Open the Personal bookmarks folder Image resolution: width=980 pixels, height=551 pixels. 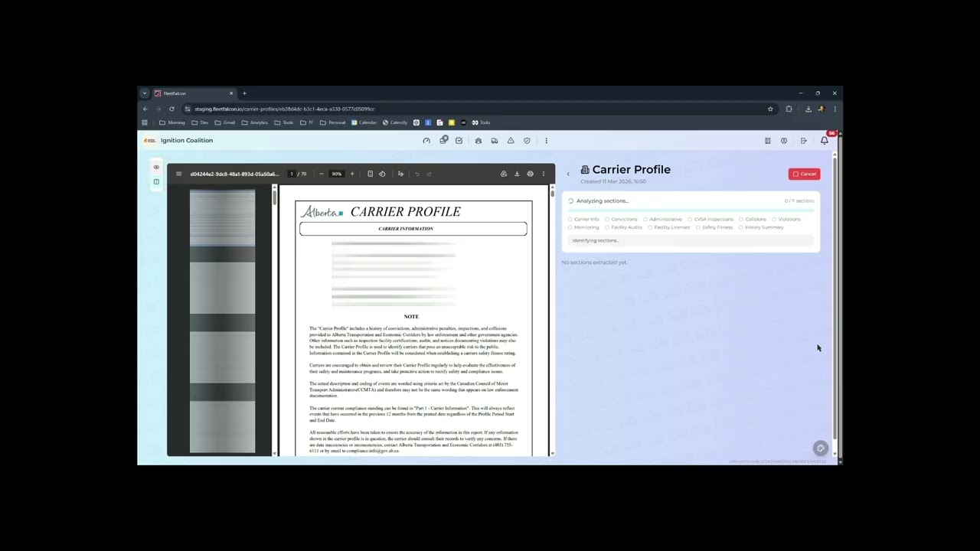(x=333, y=122)
